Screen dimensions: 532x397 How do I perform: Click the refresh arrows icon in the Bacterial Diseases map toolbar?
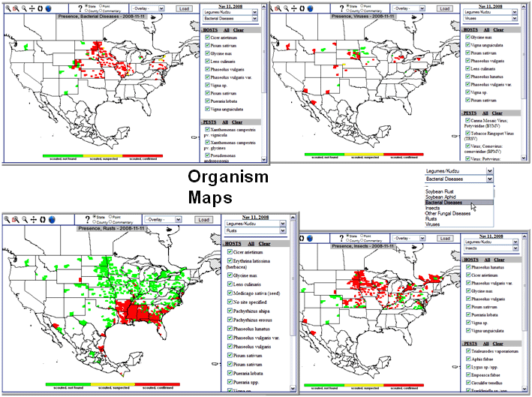point(38,8)
